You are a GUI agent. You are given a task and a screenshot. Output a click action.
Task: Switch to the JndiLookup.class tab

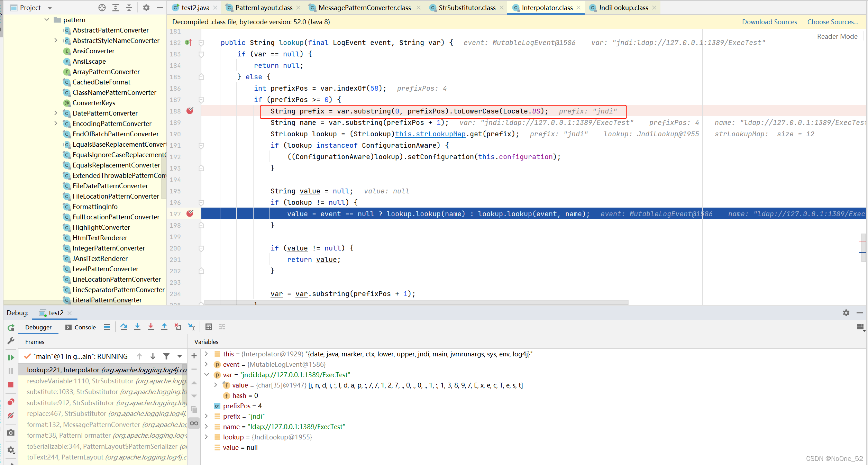click(x=623, y=8)
